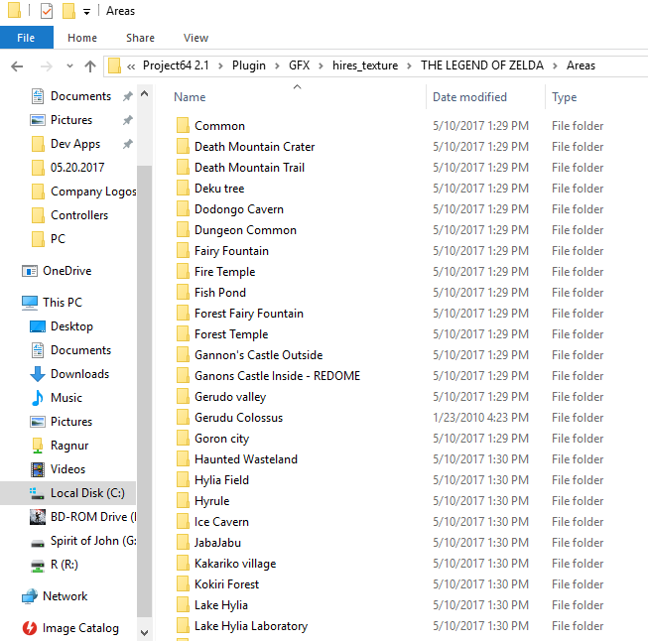This screenshot has width=648, height=644.
Task: Click Project64 2.1 in the address bar
Action: [x=176, y=65]
